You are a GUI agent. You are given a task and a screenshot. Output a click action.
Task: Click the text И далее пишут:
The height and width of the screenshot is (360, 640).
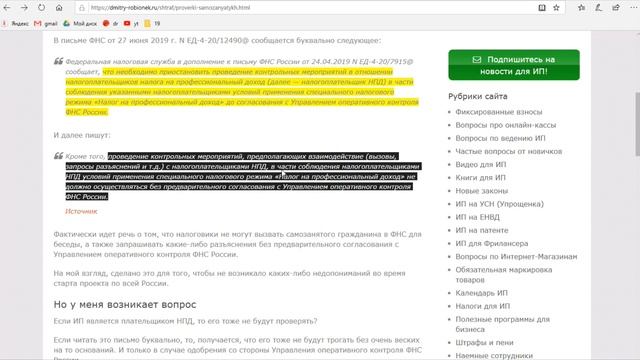82,135
